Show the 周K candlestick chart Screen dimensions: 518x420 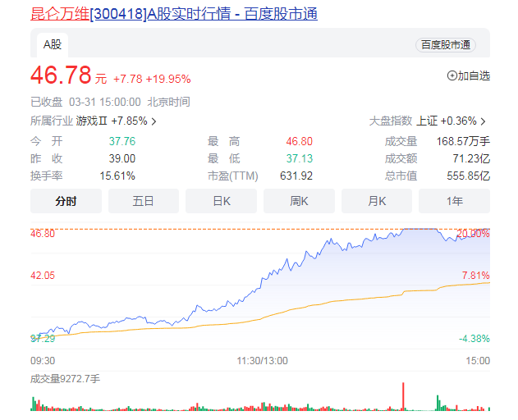pos(299,201)
